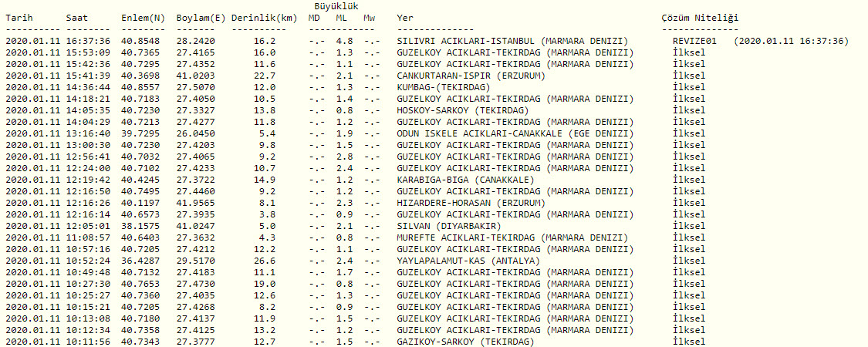Click the REVIZE01 solution quality label
Image resolution: width=868 pixels, height=347 pixels.
pos(694,41)
